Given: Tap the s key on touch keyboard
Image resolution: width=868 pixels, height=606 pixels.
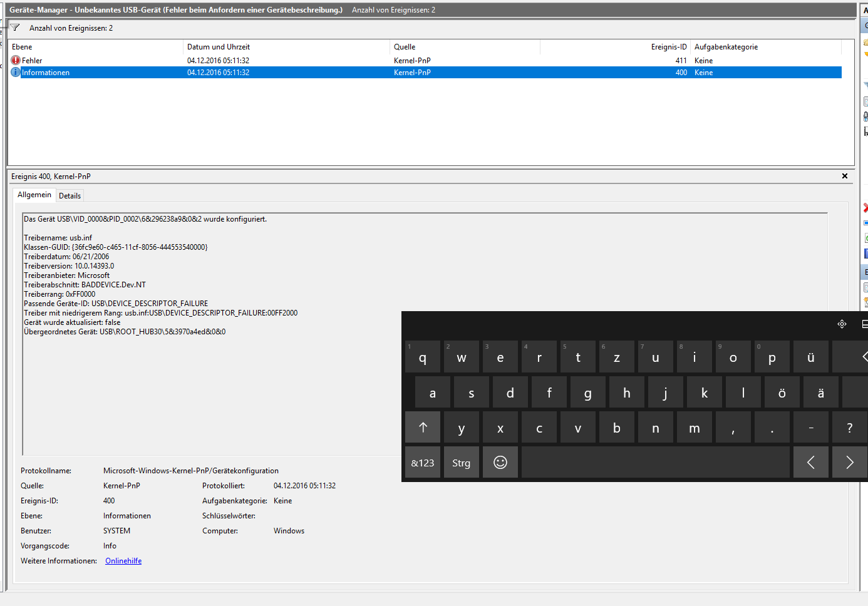Looking at the screenshot, I should (x=472, y=393).
